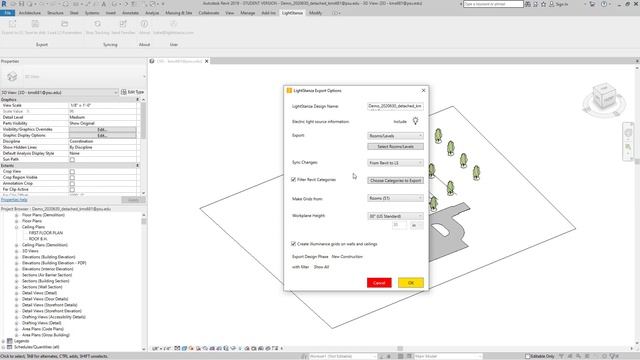
Task: Open Visual Style on view control bar
Action: pyautogui.click(x=184, y=349)
